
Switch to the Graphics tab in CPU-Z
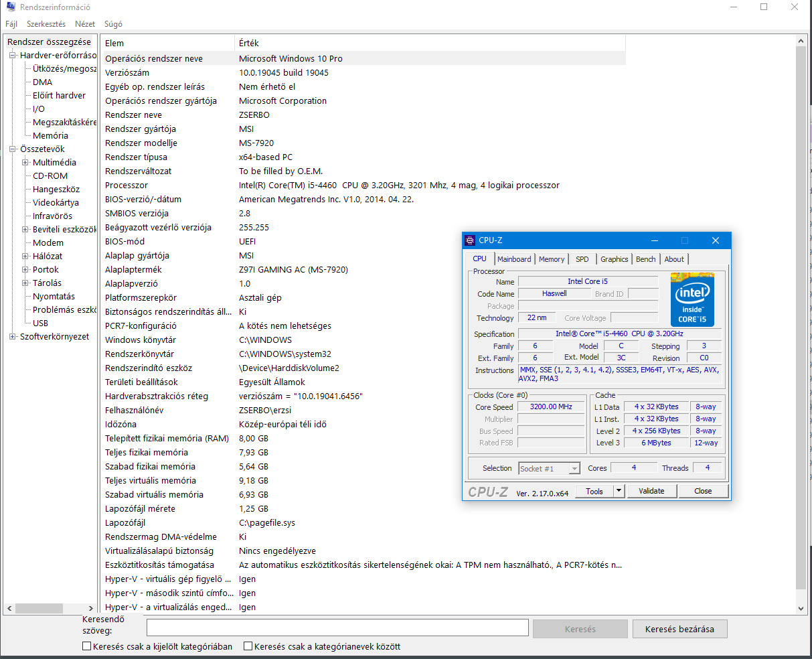coord(614,259)
